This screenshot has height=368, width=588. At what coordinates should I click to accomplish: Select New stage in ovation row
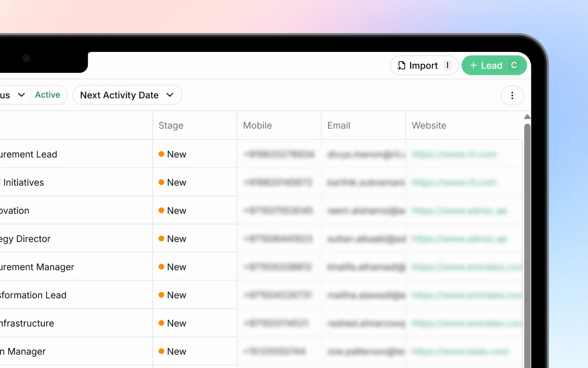tap(172, 211)
